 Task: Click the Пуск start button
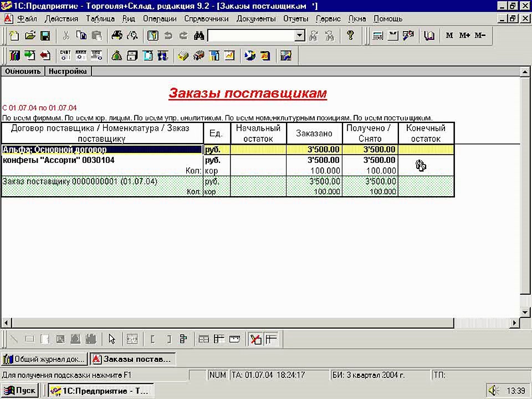pyautogui.click(x=20, y=391)
